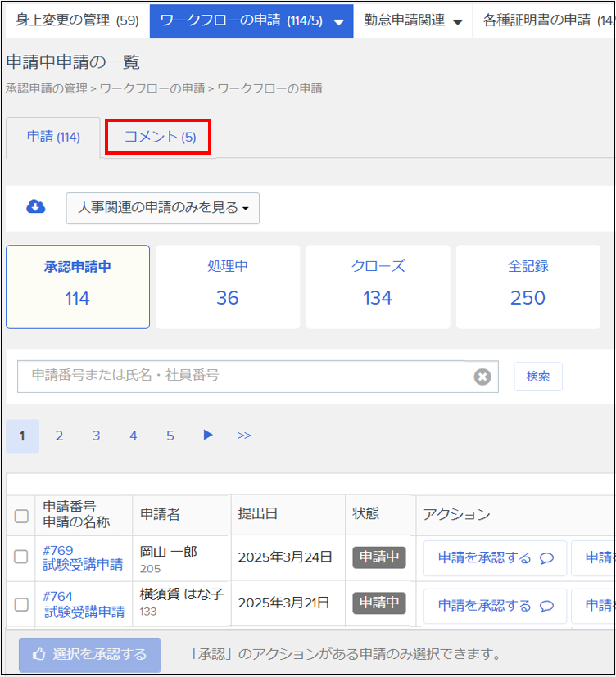Clear the search field with the X icon
This screenshot has width=616, height=677.
(x=482, y=377)
